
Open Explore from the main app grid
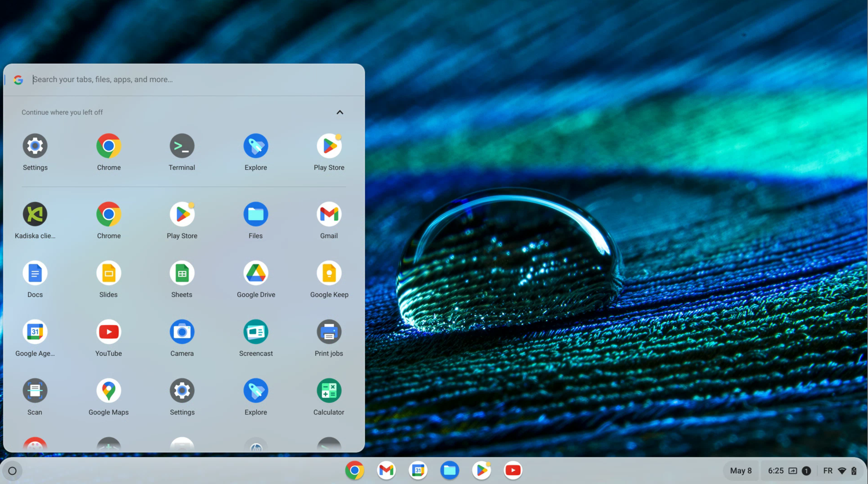click(x=256, y=391)
